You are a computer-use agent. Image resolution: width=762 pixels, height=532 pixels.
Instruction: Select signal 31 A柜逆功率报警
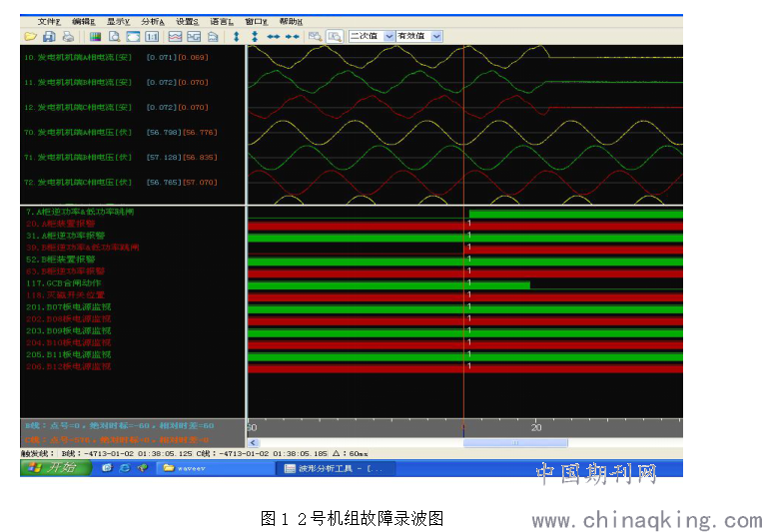pos(65,236)
